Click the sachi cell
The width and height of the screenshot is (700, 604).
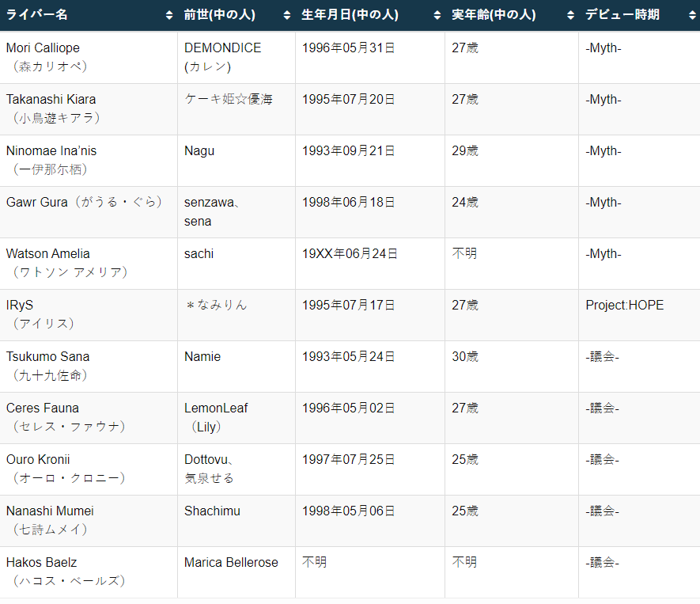point(236,263)
